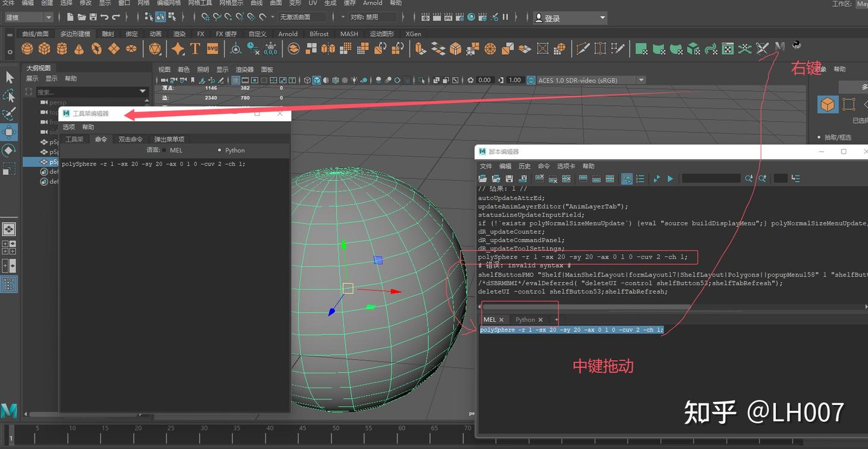The width and height of the screenshot is (868, 449).
Task: Switch to the 双击命令 tab in Shelf Editor
Action: click(131, 139)
